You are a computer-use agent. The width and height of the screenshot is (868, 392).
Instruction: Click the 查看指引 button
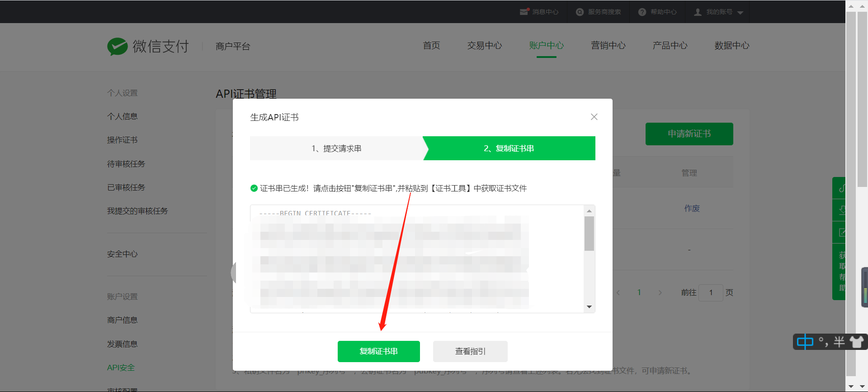click(470, 351)
